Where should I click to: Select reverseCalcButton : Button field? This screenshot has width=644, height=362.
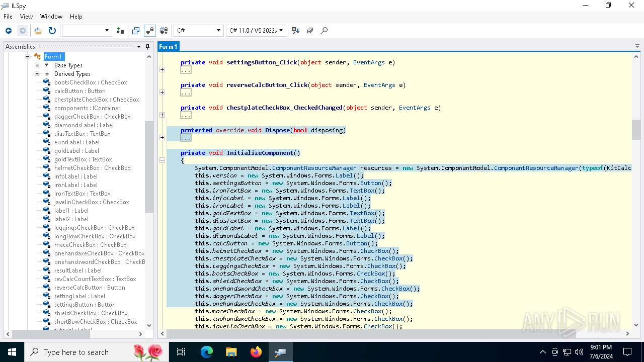pos(90,288)
